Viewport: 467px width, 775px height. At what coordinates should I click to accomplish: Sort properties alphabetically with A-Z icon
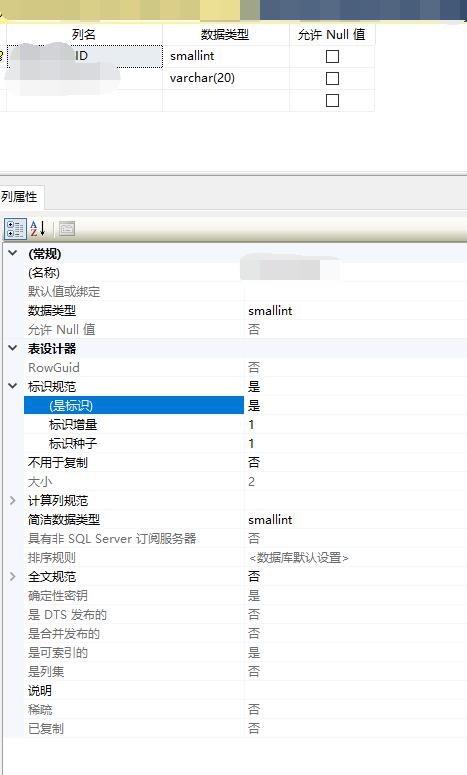click(38, 229)
